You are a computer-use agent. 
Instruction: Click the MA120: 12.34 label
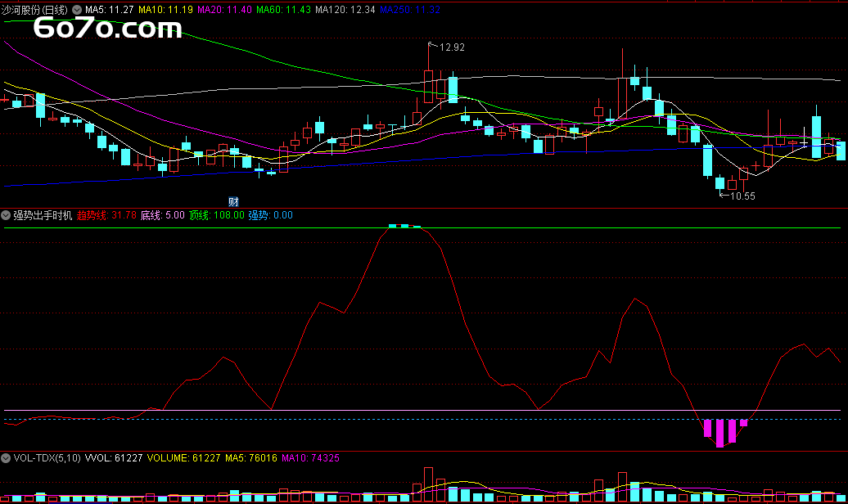(x=345, y=10)
